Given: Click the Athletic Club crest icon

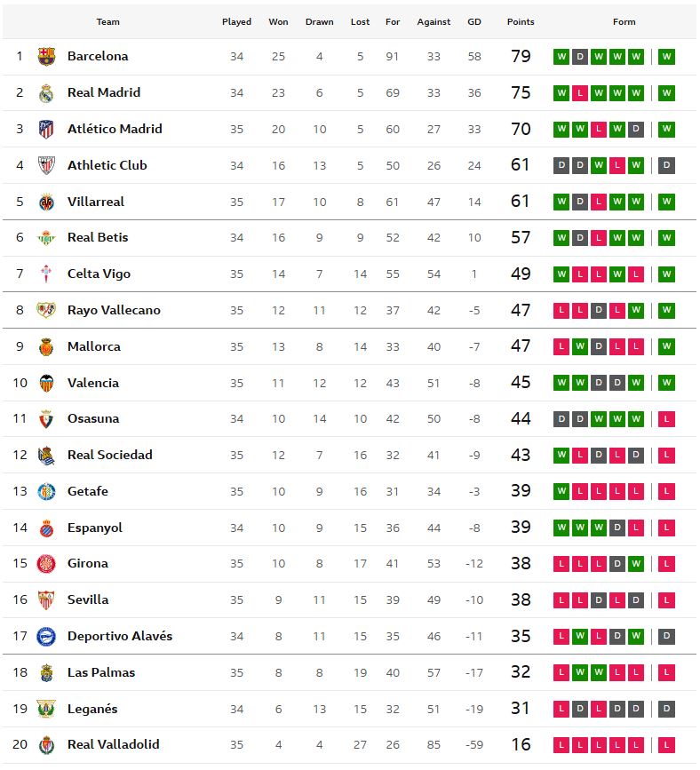Looking at the screenshot, I should point(46,166).
